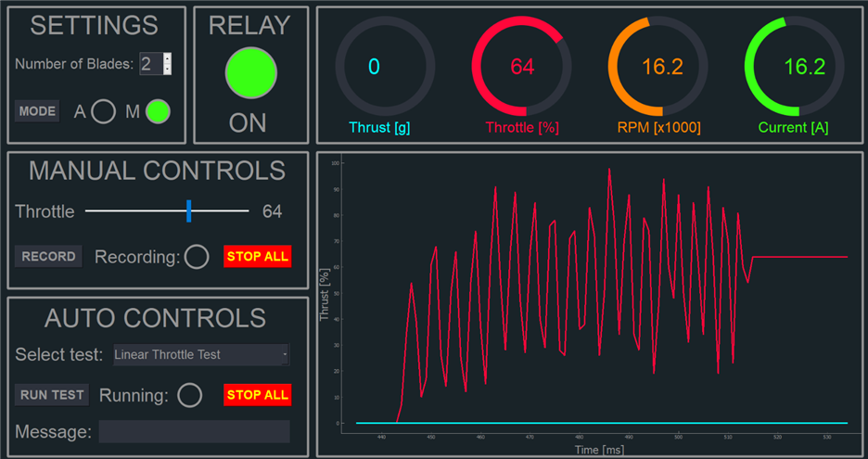Click the ON relay status text
The height and width of the screenshot is (459, 868).
point(248,123)
